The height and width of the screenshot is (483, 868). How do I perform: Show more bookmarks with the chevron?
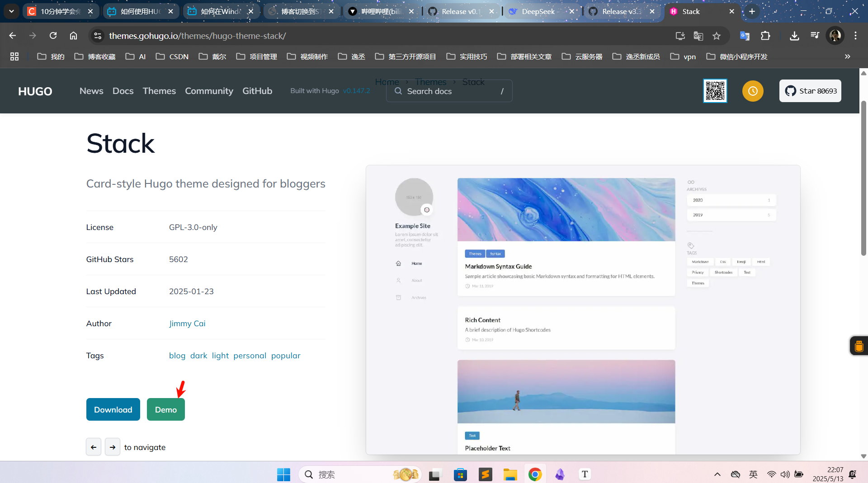point(848,56)
